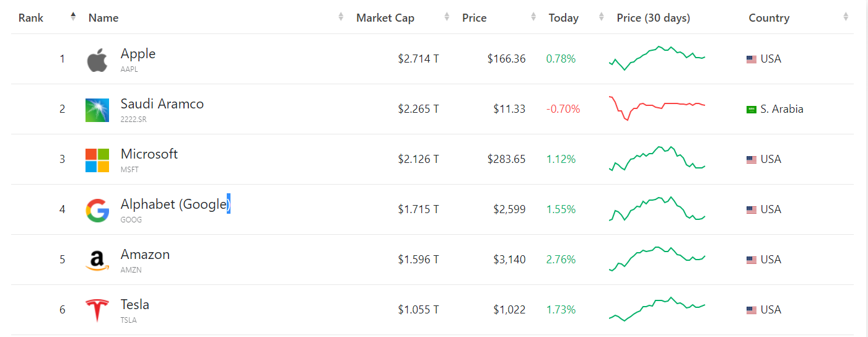Screen dimensions: 868x337
Task: Click the Price column header
Action: point(475,18)
